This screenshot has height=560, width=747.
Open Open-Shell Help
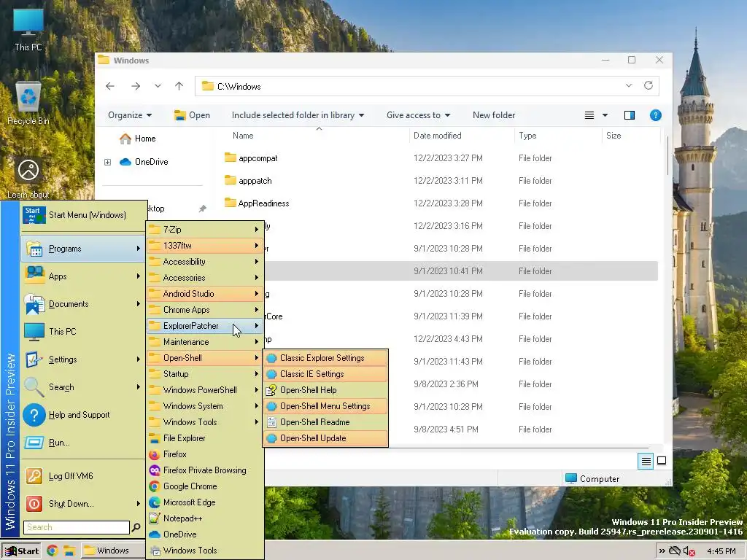[x=325, y=390]
